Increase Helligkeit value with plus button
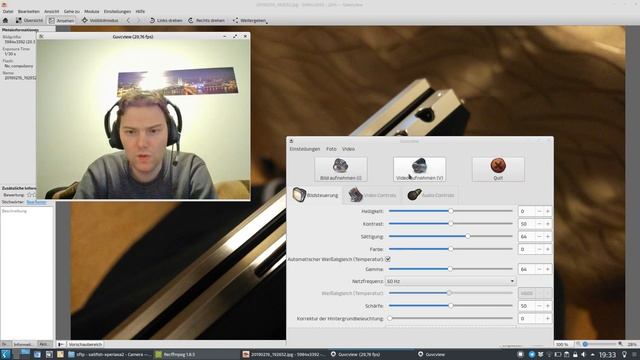640x360 pixels. click(x=548, y=211)
